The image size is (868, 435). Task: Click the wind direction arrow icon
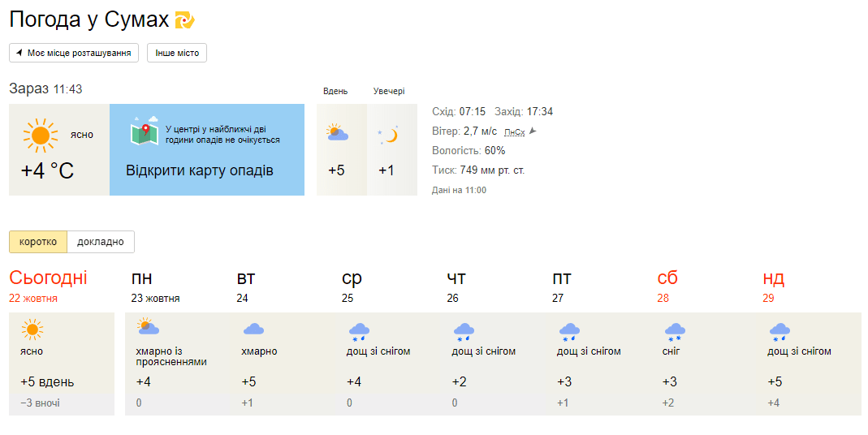pyautogui.click(x=533, y=131)
